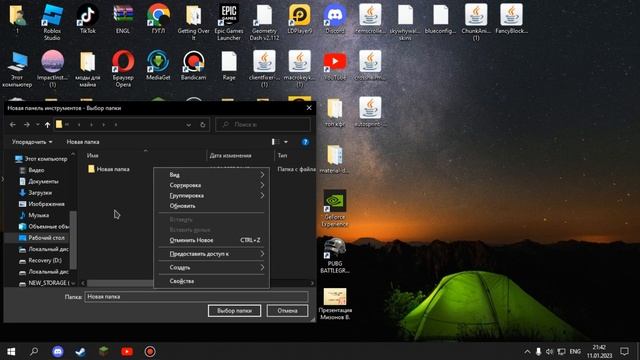Open Geometry Dash v2.112 file icon

point(264,22)
